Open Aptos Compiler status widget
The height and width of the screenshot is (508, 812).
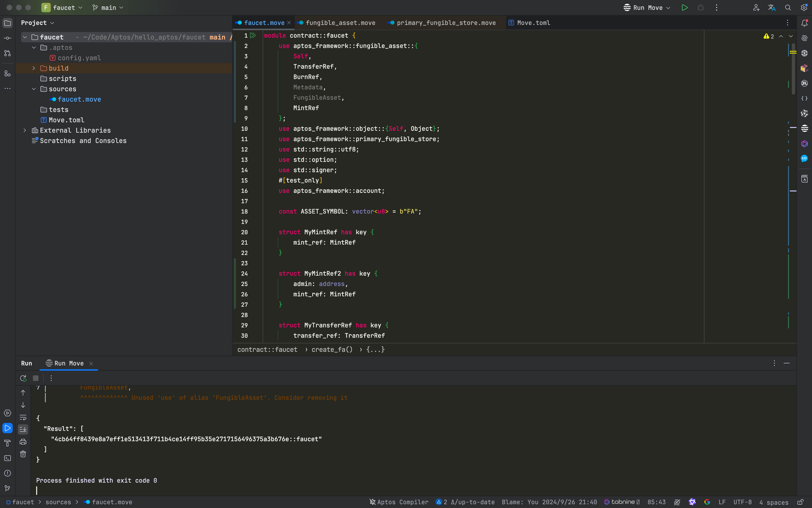click(x=399, y=502)
